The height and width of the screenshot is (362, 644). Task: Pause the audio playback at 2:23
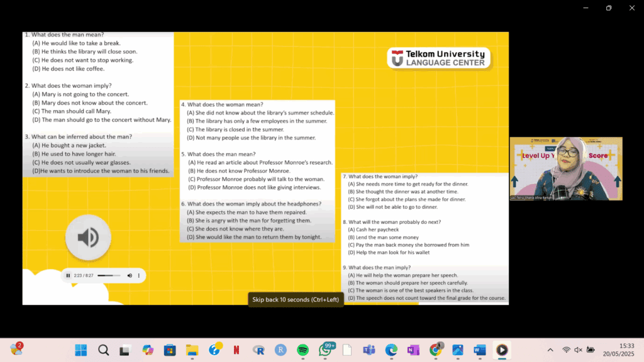69,275
